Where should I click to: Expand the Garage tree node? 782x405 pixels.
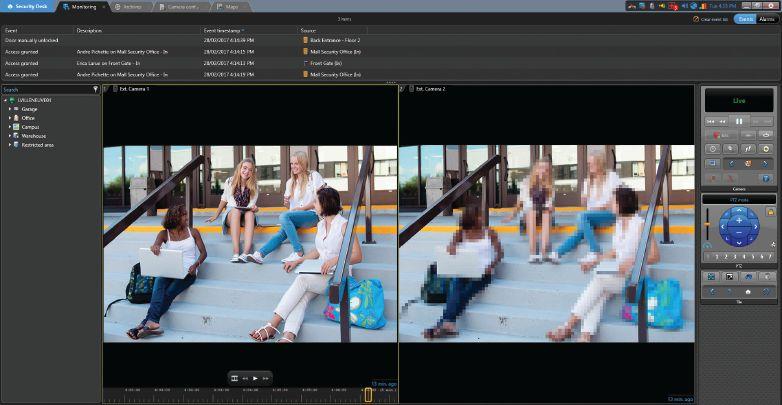coord(10,109)
